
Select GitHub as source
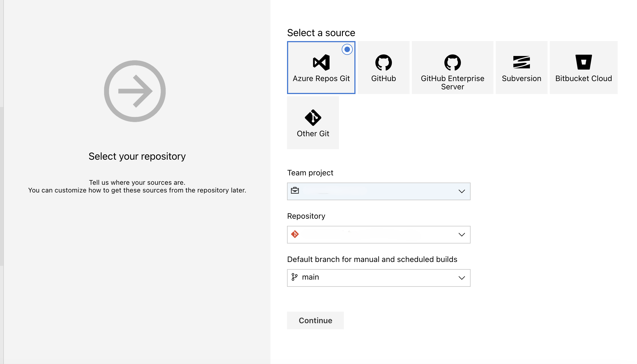383,67
